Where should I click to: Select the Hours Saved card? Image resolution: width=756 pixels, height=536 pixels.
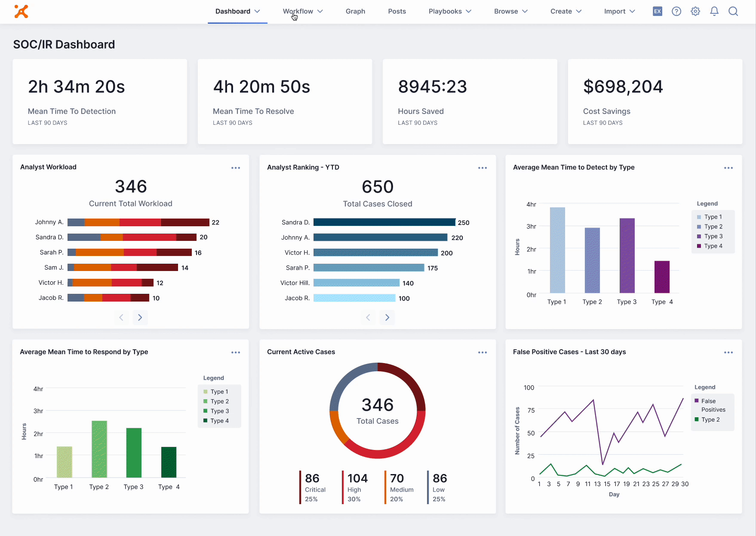470,102
